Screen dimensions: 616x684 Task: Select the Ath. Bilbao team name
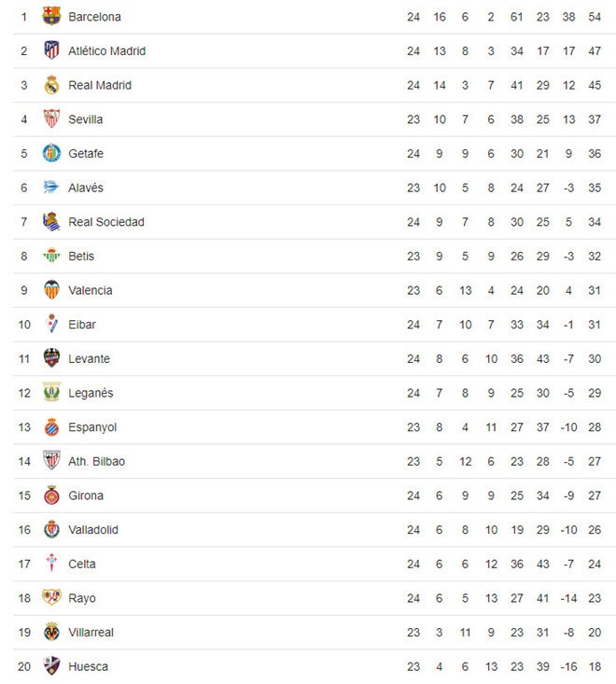coord(96,461)
